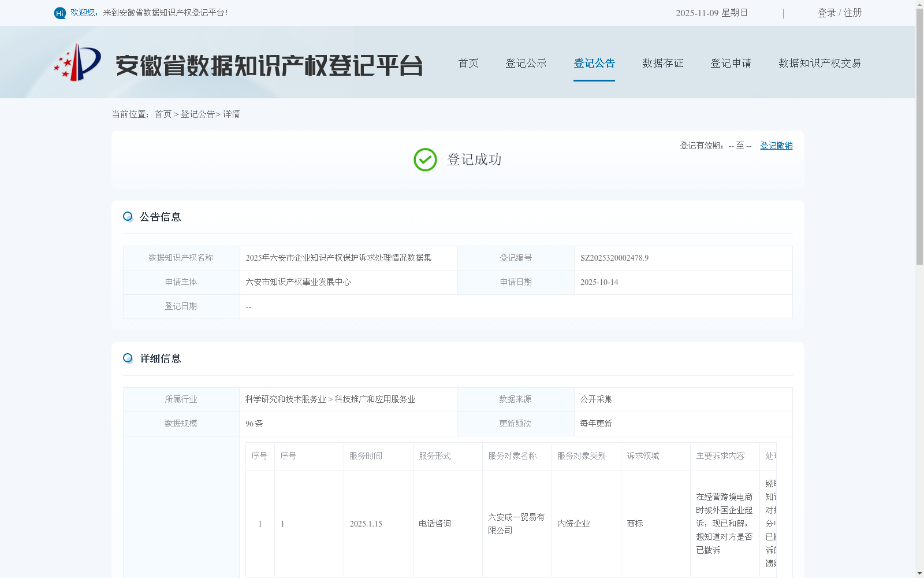Click the table cell 商标
Viewport: 924px width, 578px height.
[635, 524]
